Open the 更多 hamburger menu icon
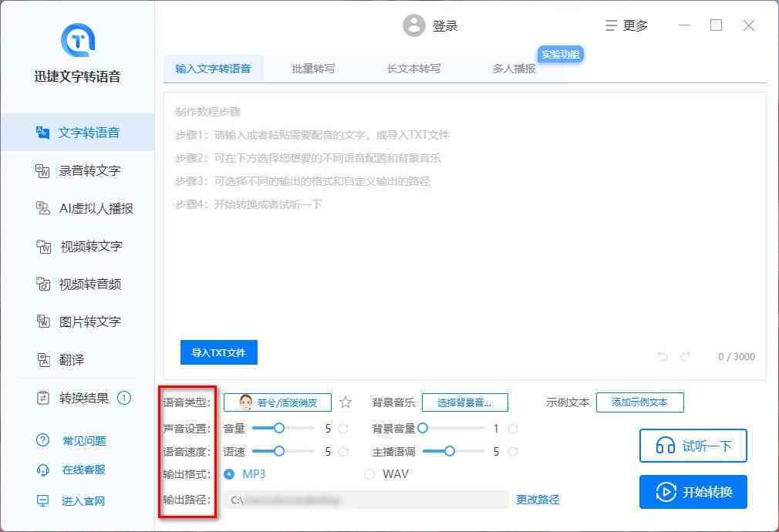Image resolution: width=779 pixels, height=532 pixels. tap(611, 25)
